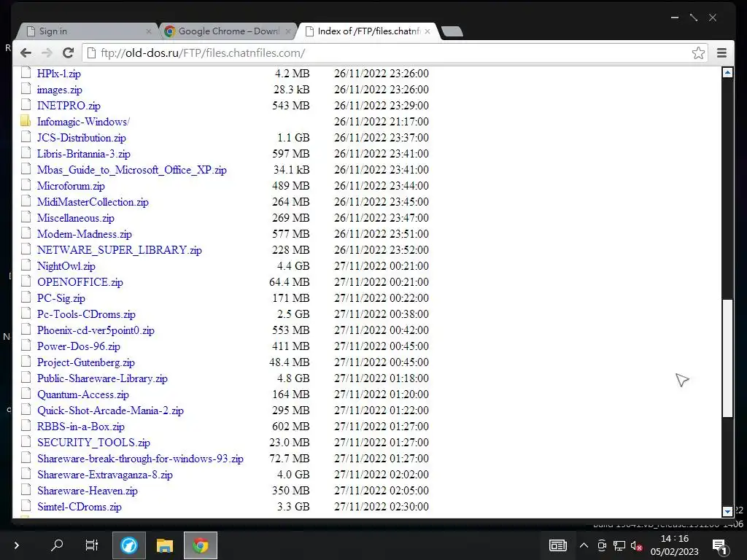The width and height of the screenshot is (747, 560).
Task: Click the muted volume tray icon
Action: pos(636,545)
